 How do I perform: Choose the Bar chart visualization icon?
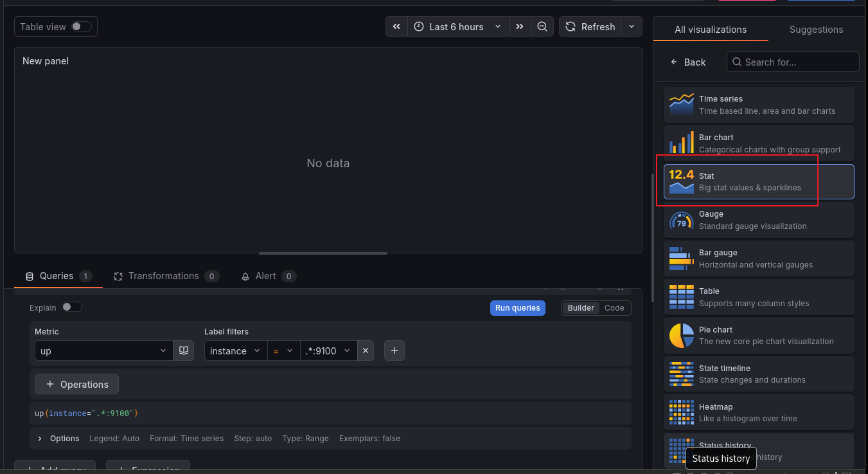click(x=681, y=143)
